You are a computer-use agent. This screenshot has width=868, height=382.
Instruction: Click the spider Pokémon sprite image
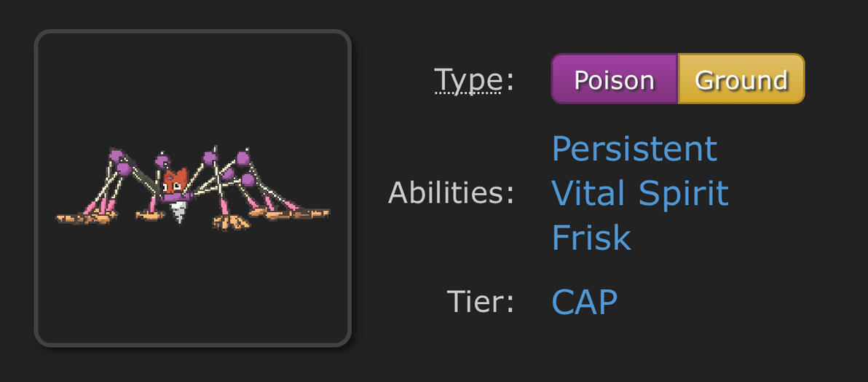(193, 188)
